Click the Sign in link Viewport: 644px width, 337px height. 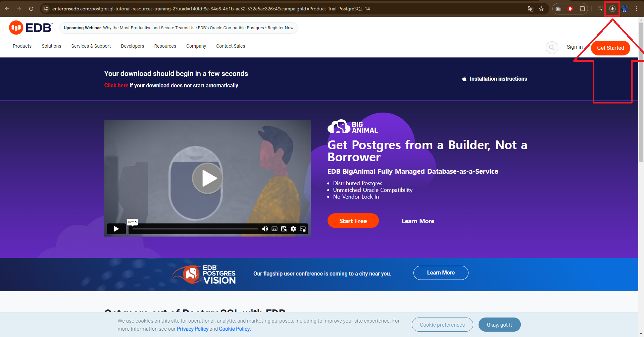(575, 47)
